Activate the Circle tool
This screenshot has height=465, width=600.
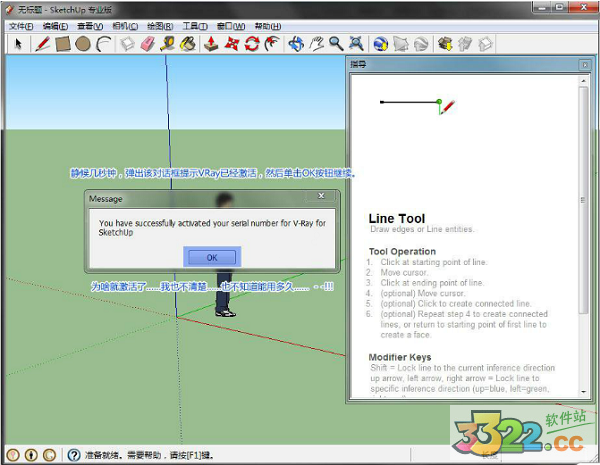click(83, 44)
